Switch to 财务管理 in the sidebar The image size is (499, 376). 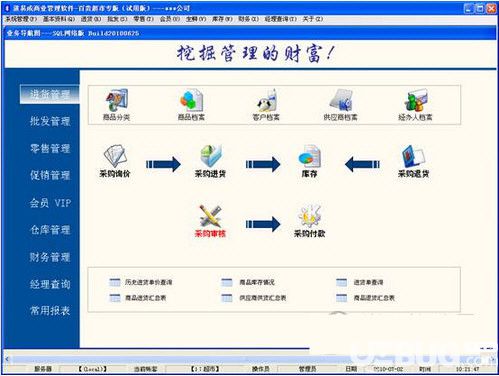pos(50,257)
